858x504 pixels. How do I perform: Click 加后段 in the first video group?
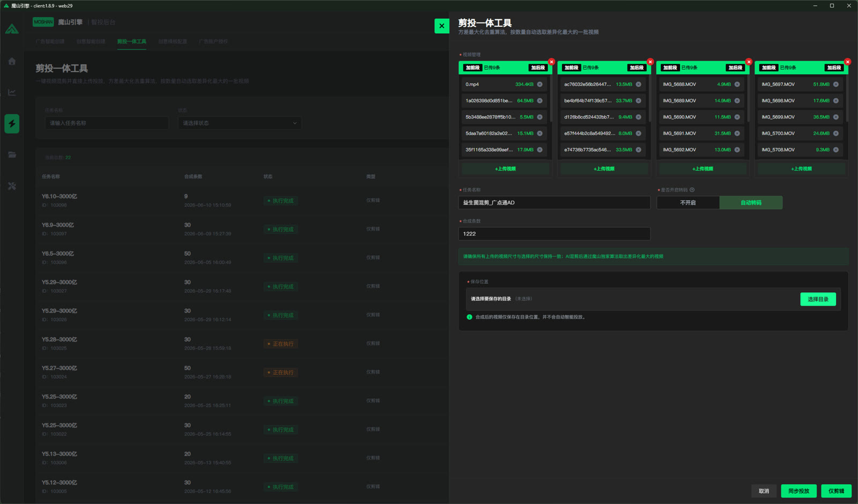click(x=538, y=68)
